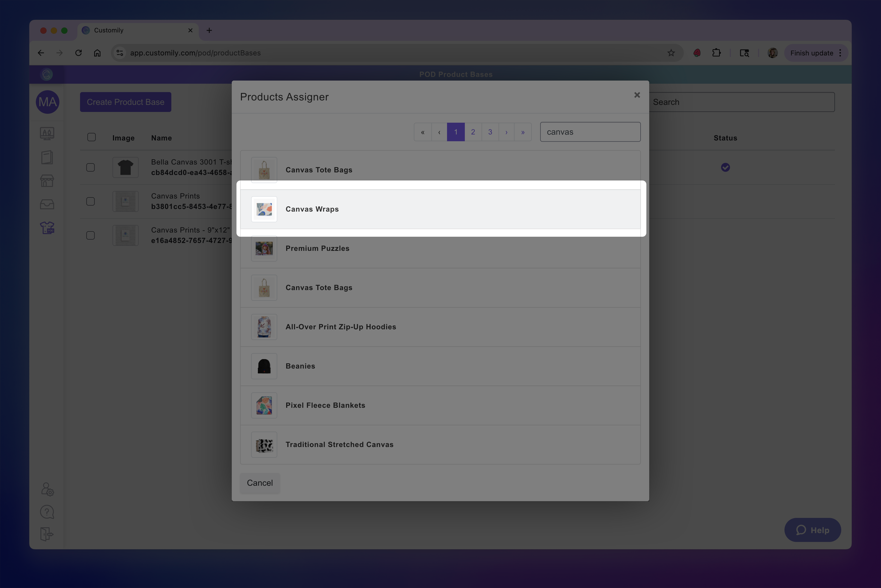881x588 pixels.
Task: Check the Bella Canvas 3001 row checkbox
Action: (91, 168)
